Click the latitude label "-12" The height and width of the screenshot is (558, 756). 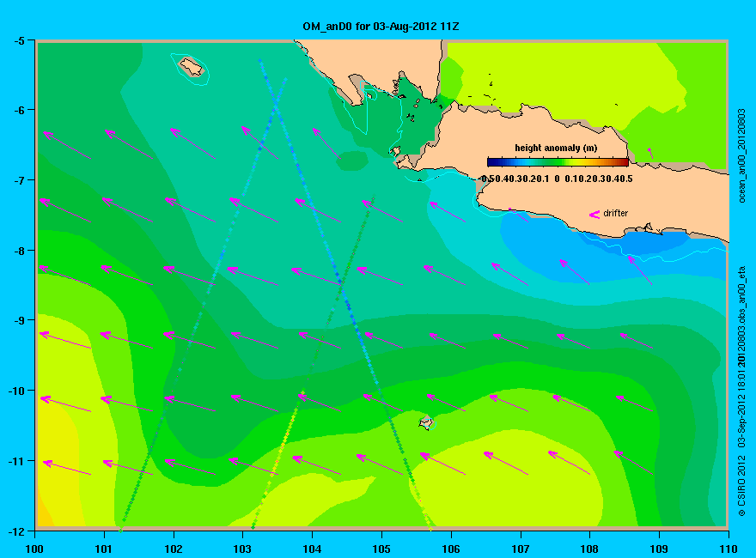17,531
